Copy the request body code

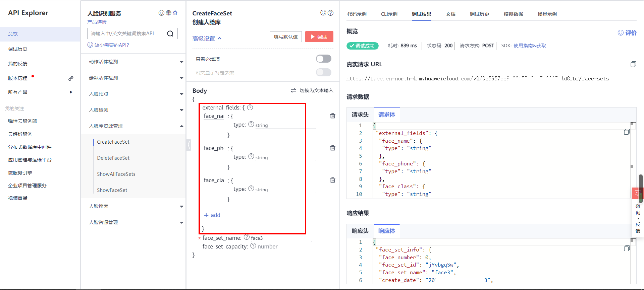627,132
